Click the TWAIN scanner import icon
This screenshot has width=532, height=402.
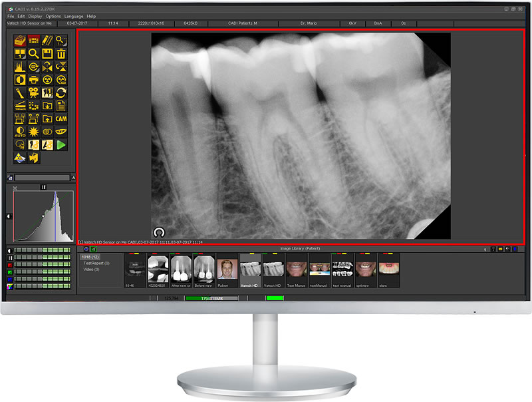coord(19,105)
